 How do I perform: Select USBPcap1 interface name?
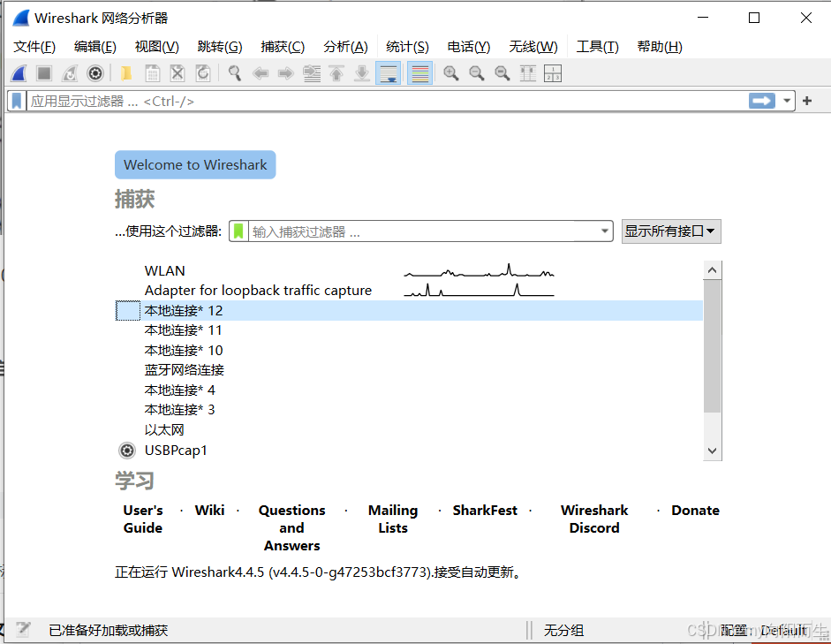coord(176,451)
